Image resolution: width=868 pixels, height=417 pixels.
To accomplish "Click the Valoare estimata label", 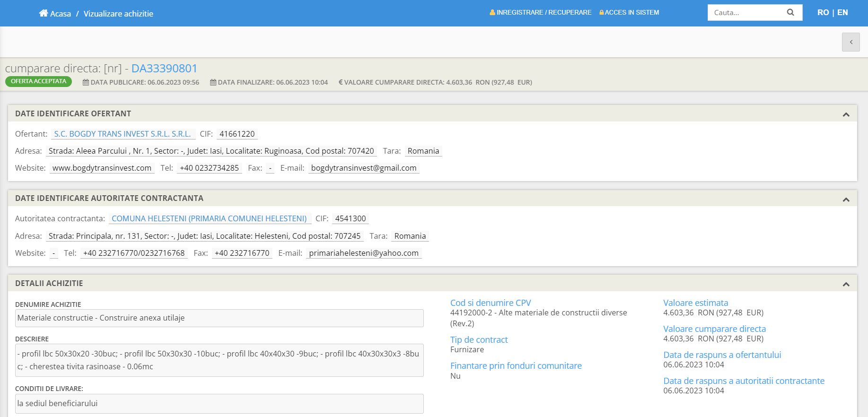I will pyautogui.click(x=695, y=303).
